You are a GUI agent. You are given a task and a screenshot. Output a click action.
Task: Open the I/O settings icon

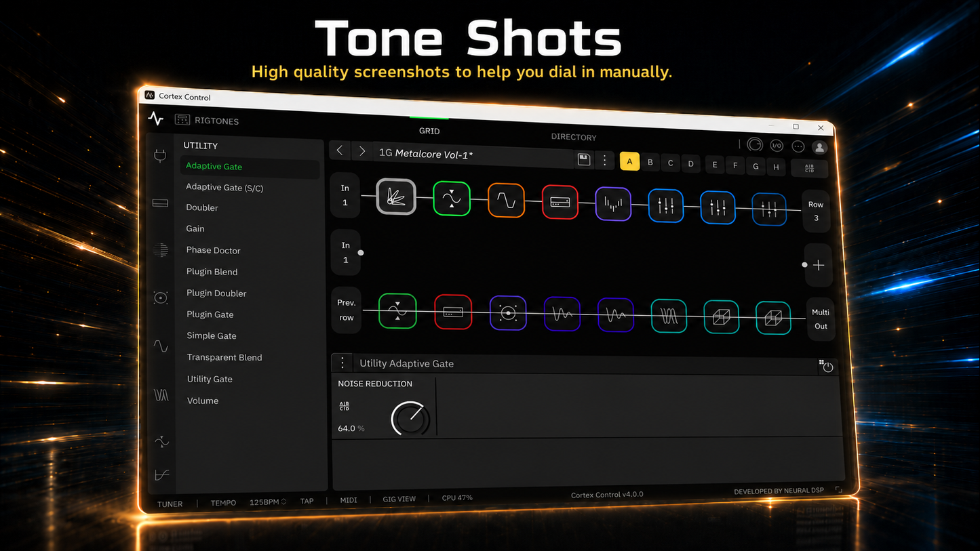pyautogui.click(x=776, y=145)
